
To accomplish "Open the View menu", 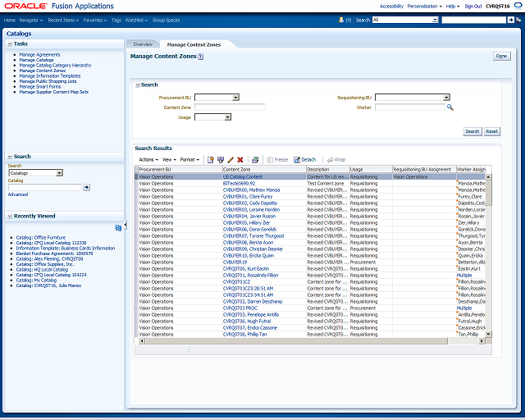I will (x=169, y=160).
